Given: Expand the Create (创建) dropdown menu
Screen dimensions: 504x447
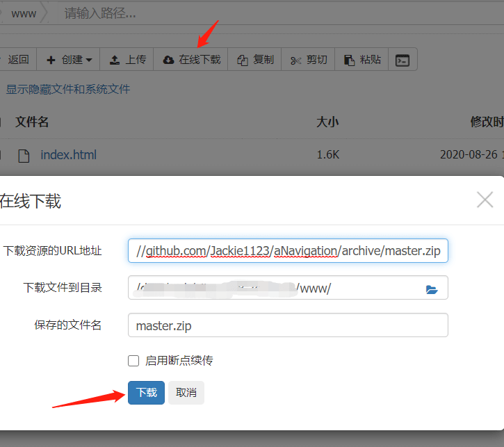Looking at the screenshot, I should pyautogui.click(x=69, y=60).
